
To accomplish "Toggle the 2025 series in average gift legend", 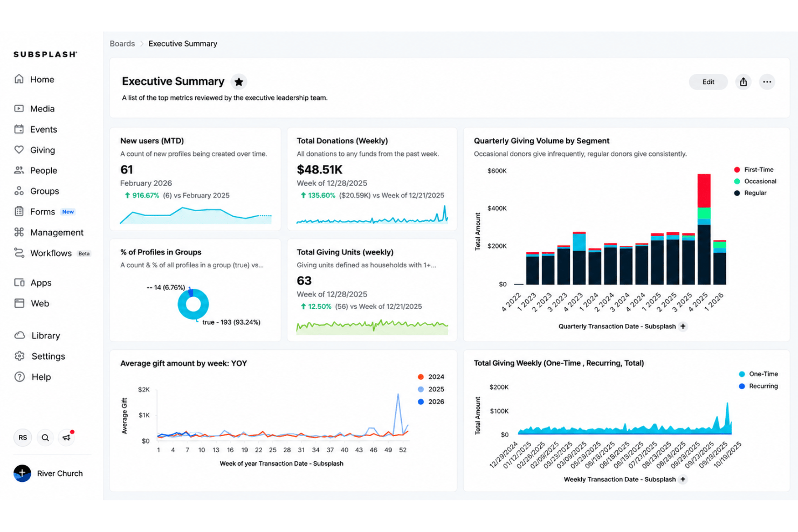I will [431, 389].
